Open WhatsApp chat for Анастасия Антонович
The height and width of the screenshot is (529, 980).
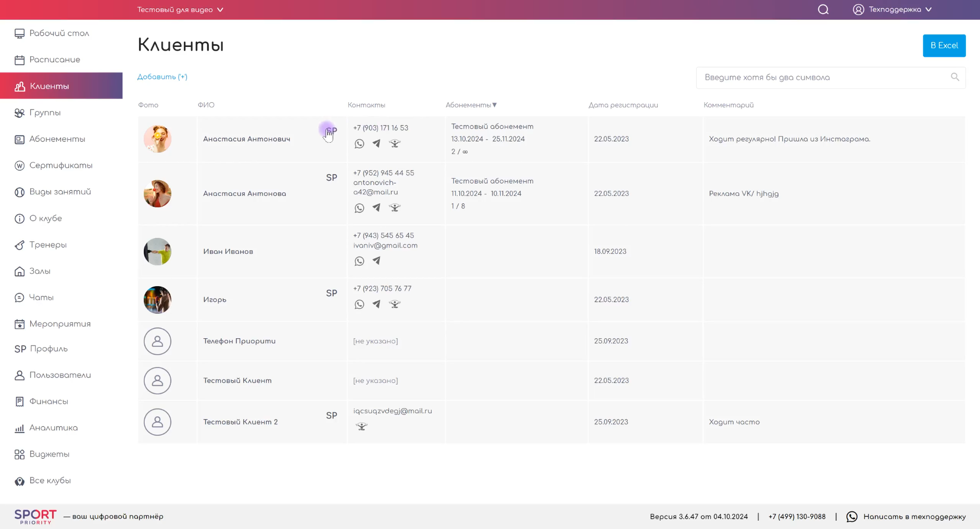pyautogui.click(x=359, y=144)
